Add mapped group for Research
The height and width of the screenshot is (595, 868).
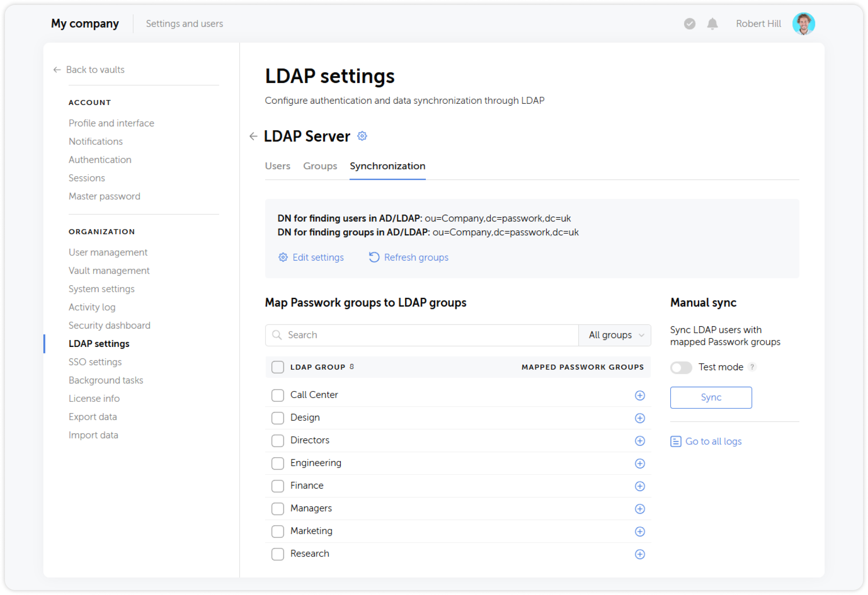coord(640,554)
